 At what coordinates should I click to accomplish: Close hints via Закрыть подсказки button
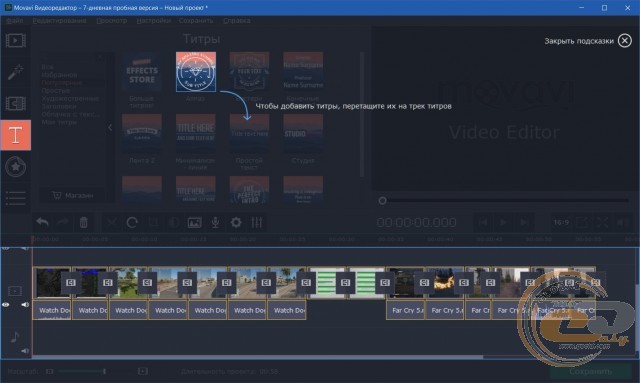click(588, 41)
